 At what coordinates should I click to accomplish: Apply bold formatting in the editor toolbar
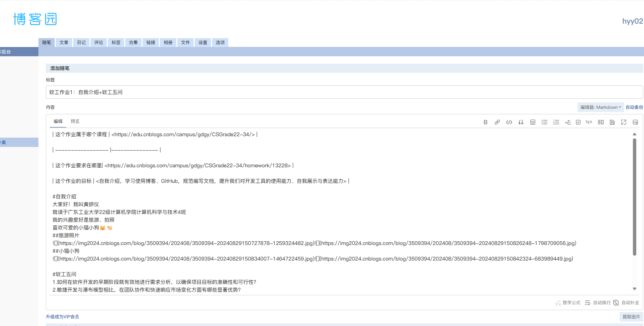485,122
